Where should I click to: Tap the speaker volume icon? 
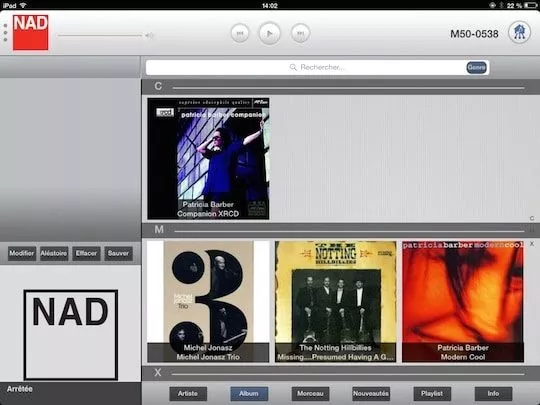click(x=149, y=35)
